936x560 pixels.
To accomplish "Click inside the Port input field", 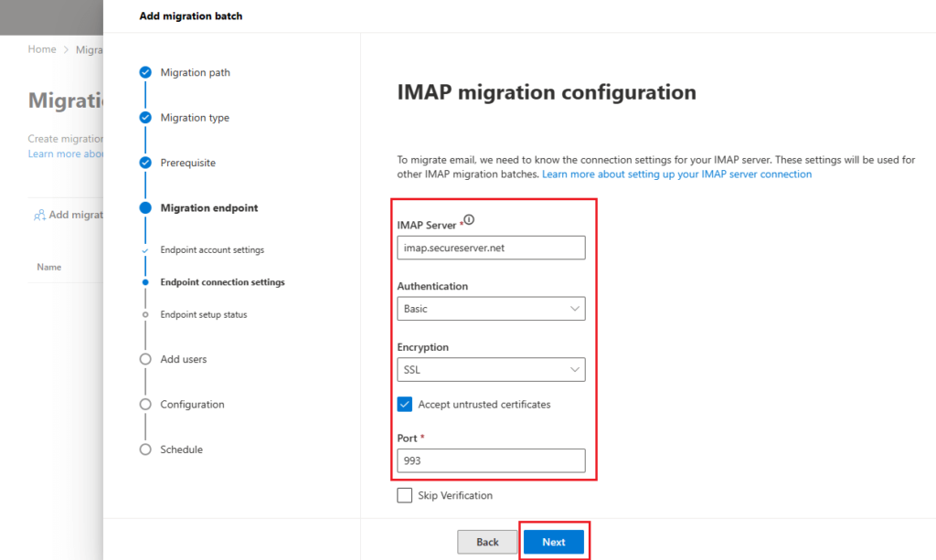I will pyautogui.click(x=491, y=460).
